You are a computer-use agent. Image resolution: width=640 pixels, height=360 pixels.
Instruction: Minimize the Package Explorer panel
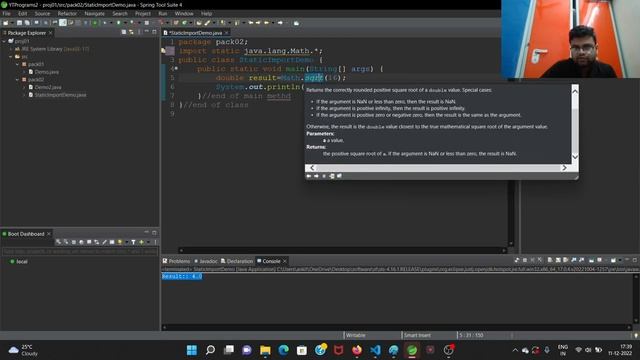tap(147, 32)
